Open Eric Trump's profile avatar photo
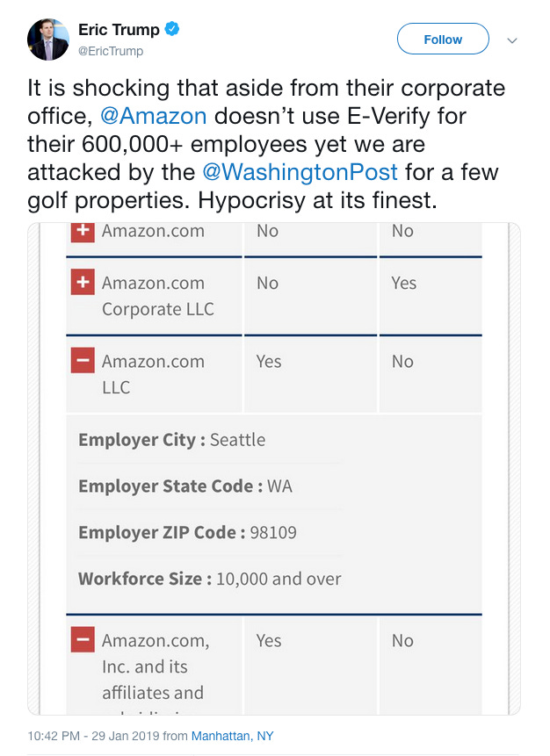This screenshot has height=756, width=550. pos(47,40)
